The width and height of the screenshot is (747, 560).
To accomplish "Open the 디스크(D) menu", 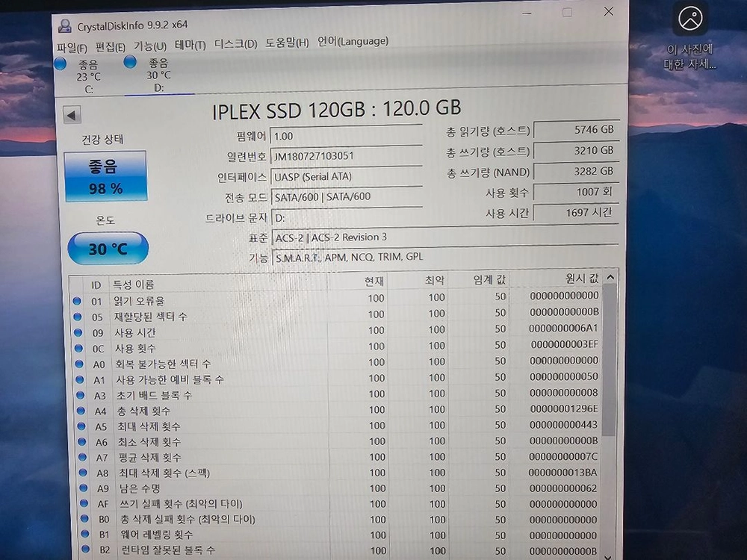I will click(x=235, y=44).
